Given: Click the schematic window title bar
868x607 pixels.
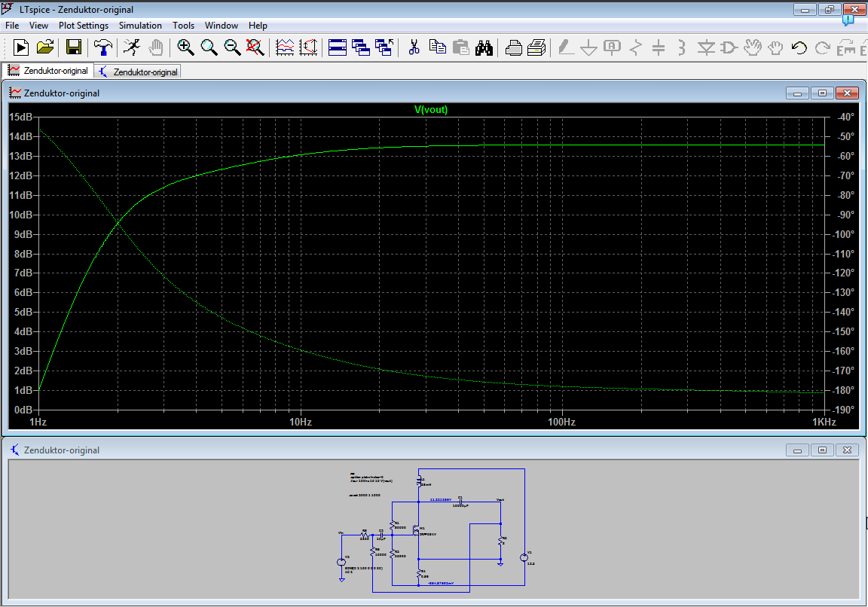Looking at the screenshot, I should pos(434,450).
